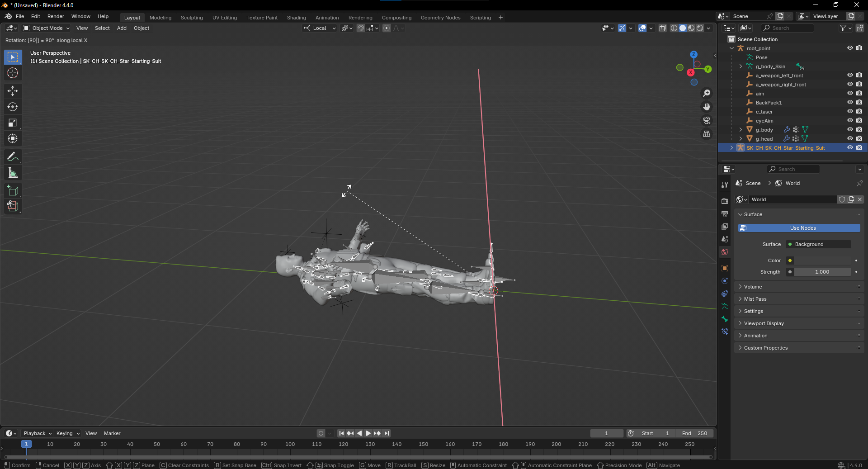Select the Move tool in toolbar
This screenshot has height=469, width=868.
tap(13, 91)
